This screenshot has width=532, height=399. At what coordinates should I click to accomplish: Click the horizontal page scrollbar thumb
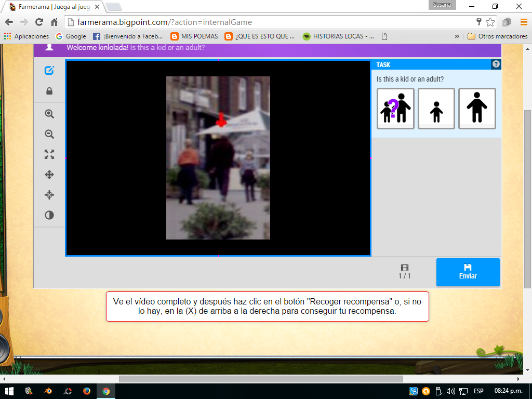tap(261, 379)
